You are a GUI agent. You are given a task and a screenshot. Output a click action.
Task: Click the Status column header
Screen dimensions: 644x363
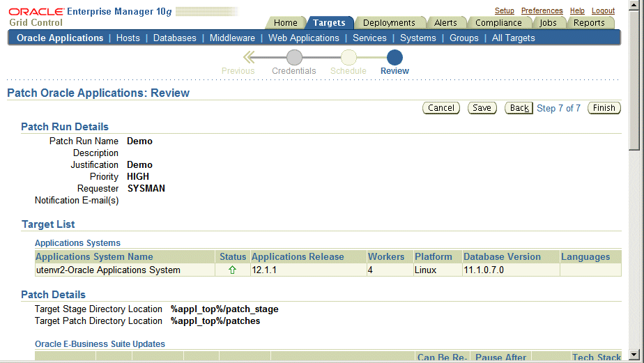233,256
